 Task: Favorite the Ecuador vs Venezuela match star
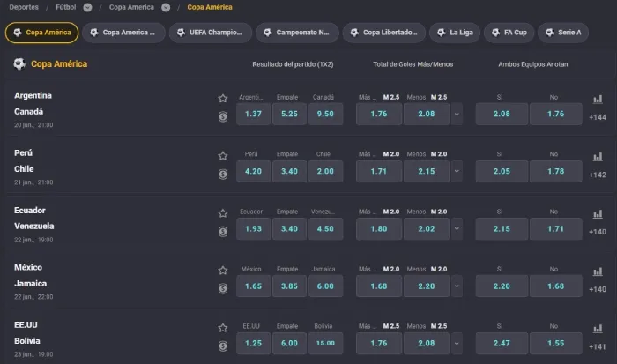pos(223,213)
